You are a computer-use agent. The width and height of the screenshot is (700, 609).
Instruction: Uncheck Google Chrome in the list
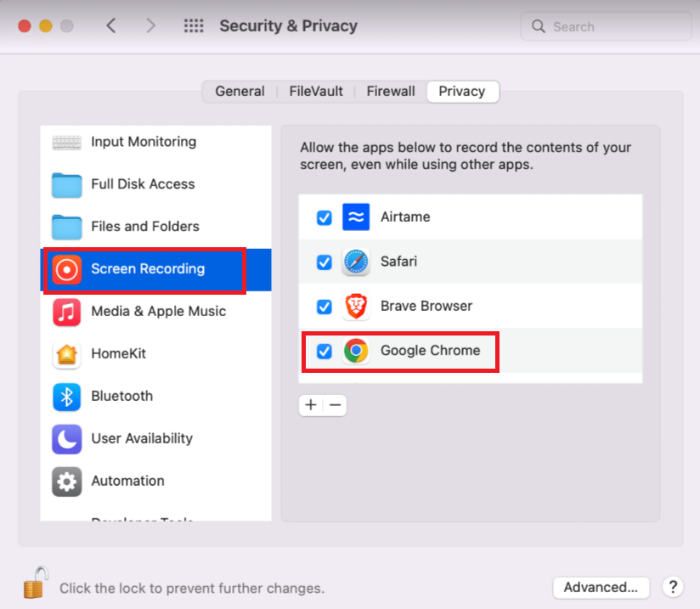point(324,351)
